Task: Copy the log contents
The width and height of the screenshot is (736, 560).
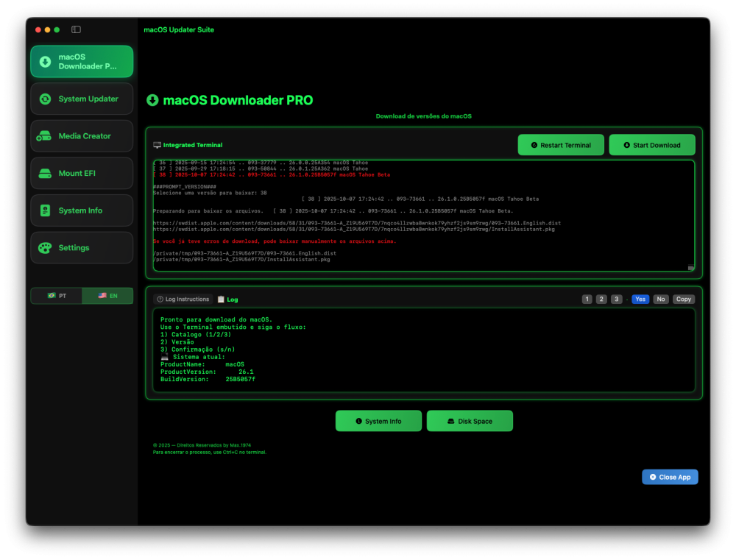Action: click(684, 299)
